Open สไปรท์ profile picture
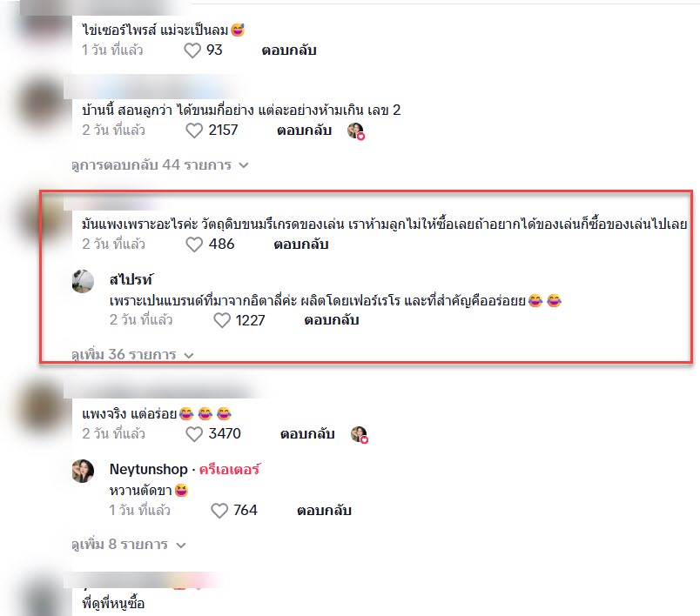 coord(83,281)
